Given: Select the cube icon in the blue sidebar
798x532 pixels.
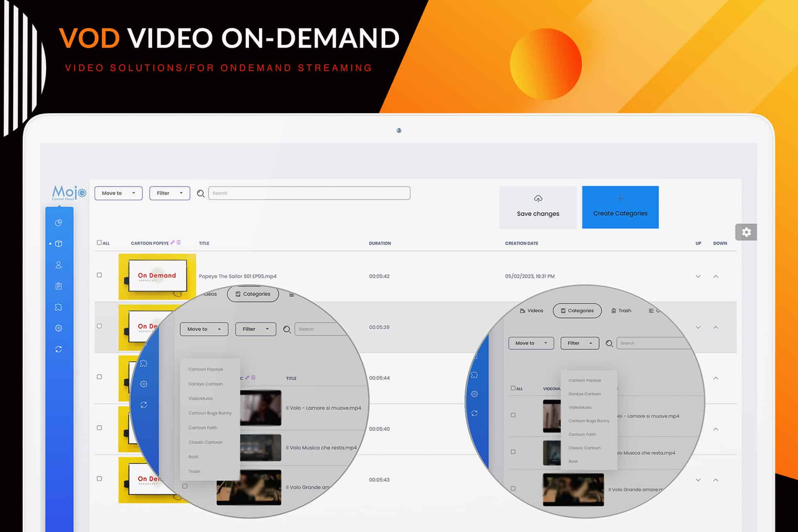Looking at the screenshot, I should point(59,244).
